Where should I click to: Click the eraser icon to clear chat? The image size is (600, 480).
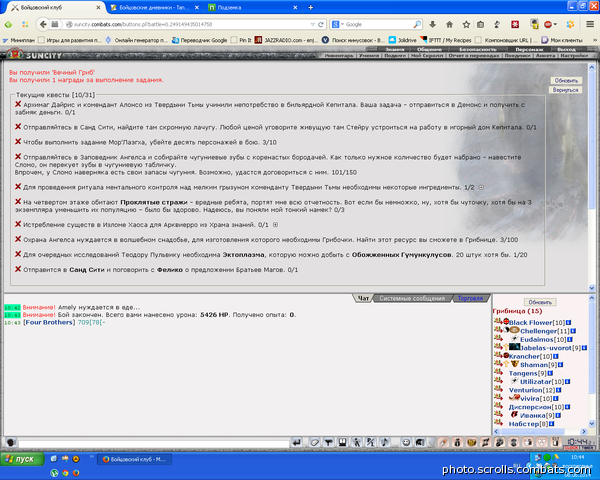pyautogui.click(x=314, y=442)
